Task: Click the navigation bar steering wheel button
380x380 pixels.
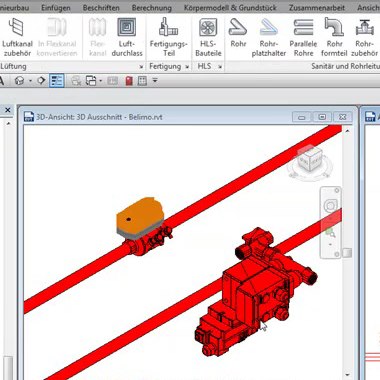Action: point(330,206)
